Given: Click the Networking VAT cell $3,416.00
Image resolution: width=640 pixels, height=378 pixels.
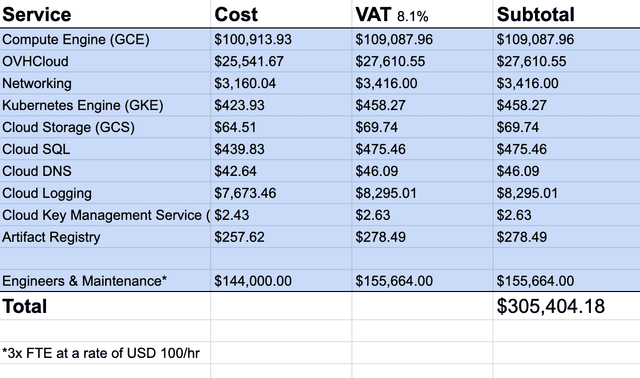Looking at the screenshot, I should (x=422, y=83).
